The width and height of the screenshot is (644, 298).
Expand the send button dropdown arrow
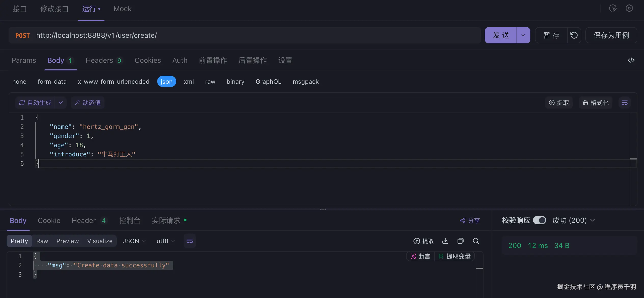pyautogui.click(x=523, y=35)
